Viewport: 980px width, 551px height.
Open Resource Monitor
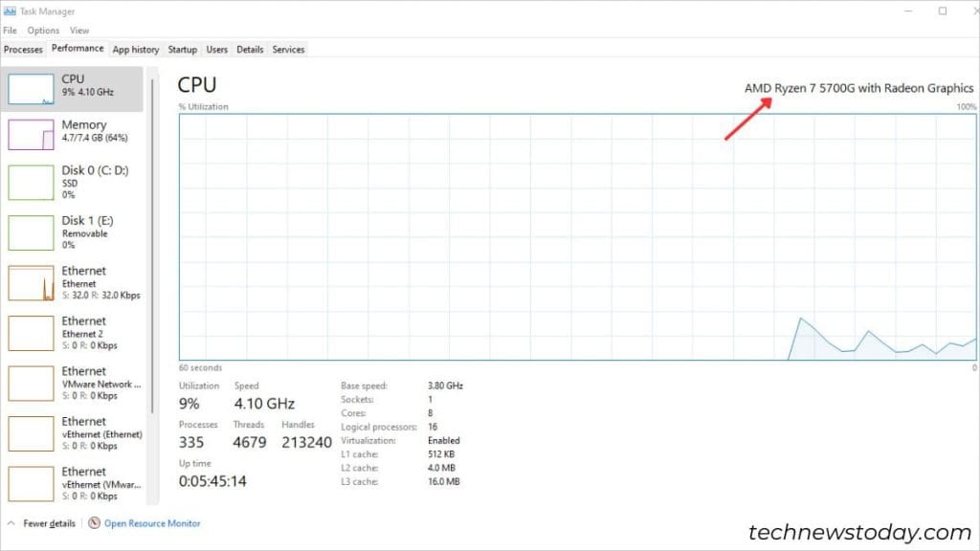(x=153, y=523)
